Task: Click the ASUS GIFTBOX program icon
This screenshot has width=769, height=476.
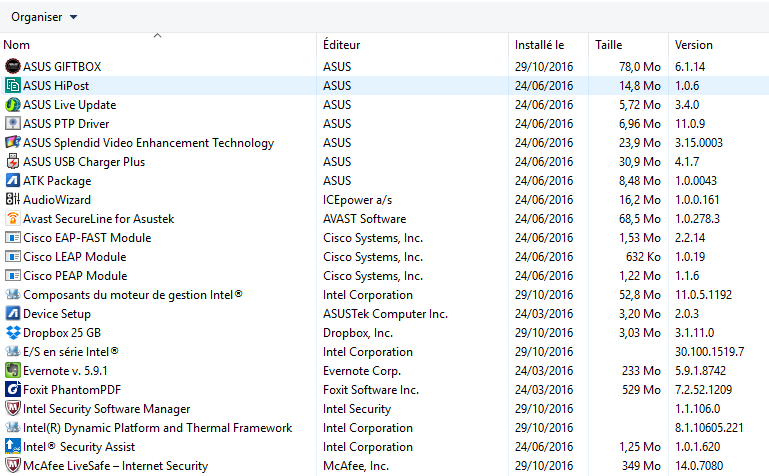Action: click(x=13, y=67)
